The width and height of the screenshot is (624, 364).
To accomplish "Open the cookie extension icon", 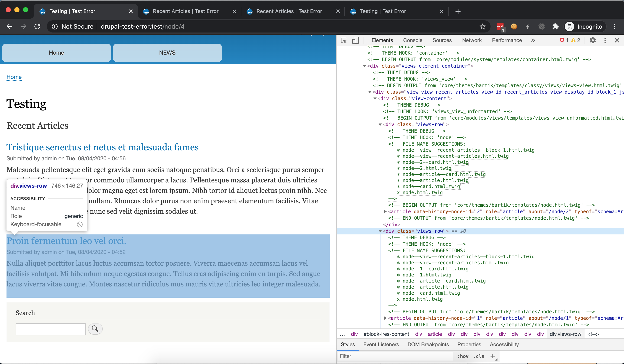I will [x=514, y=26].
